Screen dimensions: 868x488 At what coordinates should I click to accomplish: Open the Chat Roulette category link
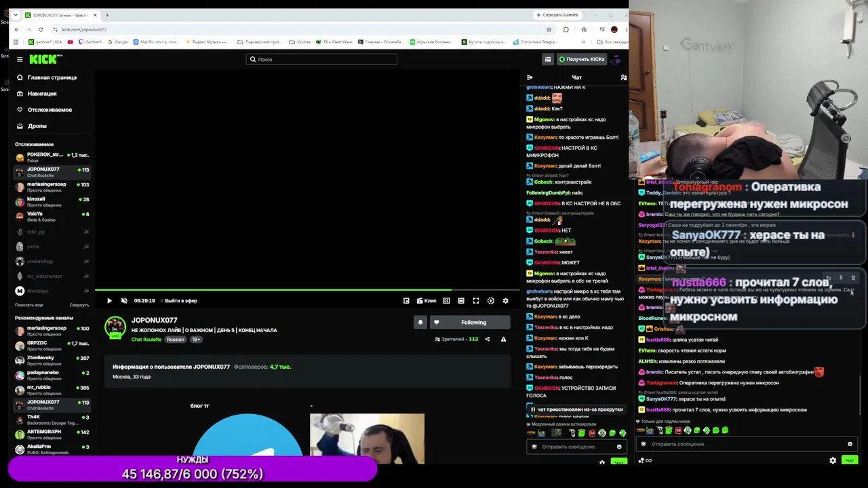pos(146,340)
